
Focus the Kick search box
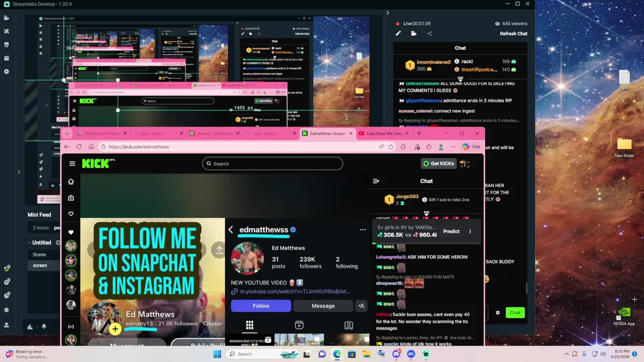pos(273,163)
